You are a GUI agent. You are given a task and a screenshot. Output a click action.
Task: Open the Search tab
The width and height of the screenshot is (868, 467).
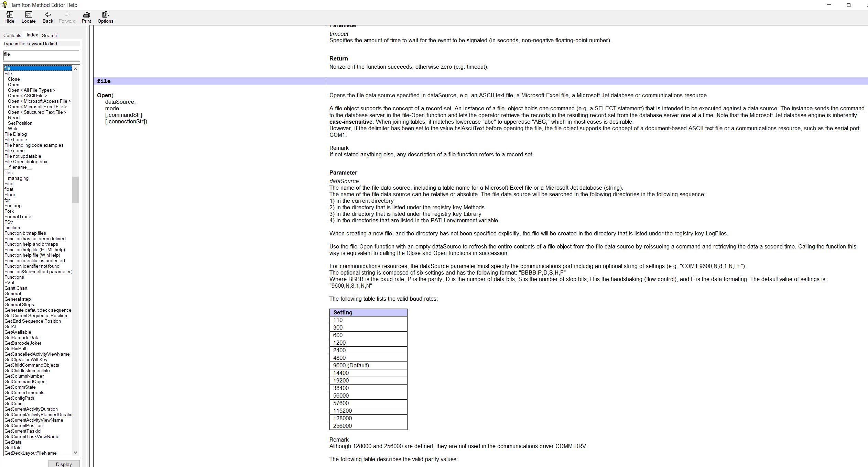49,35
